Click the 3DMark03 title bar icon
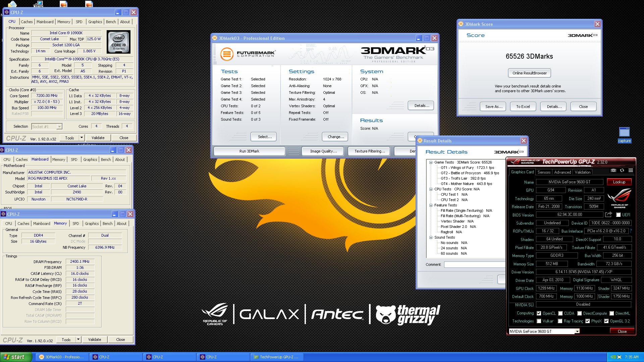Screen dimensions: 644x362 click(215, 38)
